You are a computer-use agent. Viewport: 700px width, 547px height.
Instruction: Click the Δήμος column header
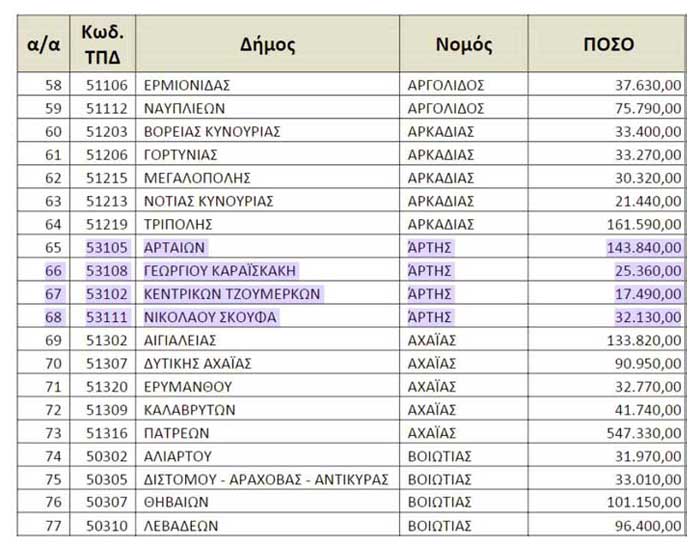(x=267, y=45)
